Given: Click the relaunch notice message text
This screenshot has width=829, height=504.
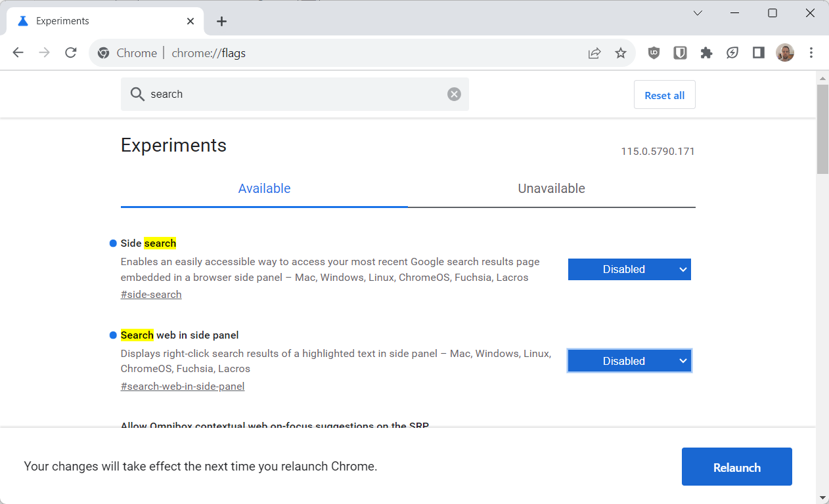Looking at the screenshot, I should pos(200,467).
